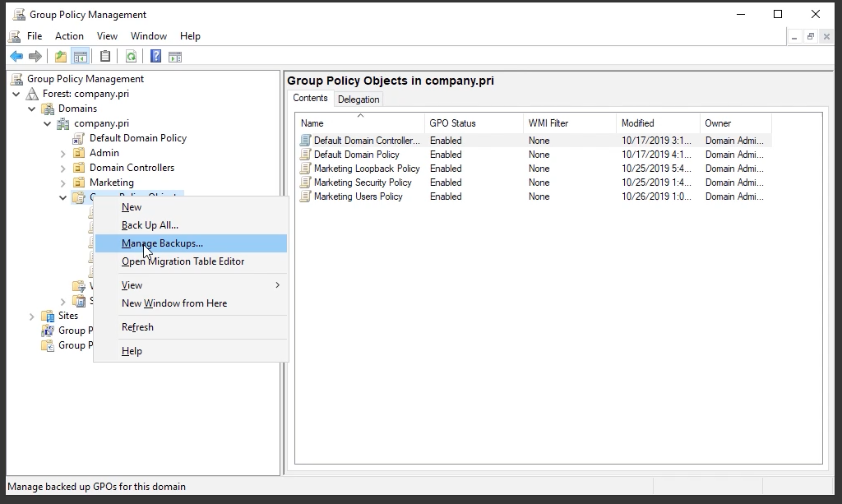Open the Action menu in menu bar
Image resolution: width=842 pixels, height=504 pixels.
[x=69, y=36]
